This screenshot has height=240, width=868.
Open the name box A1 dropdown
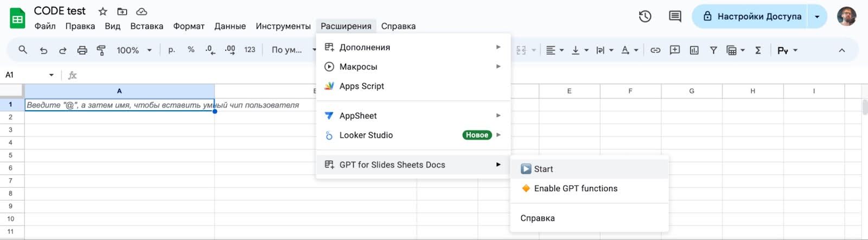click(x=52, y=75)
